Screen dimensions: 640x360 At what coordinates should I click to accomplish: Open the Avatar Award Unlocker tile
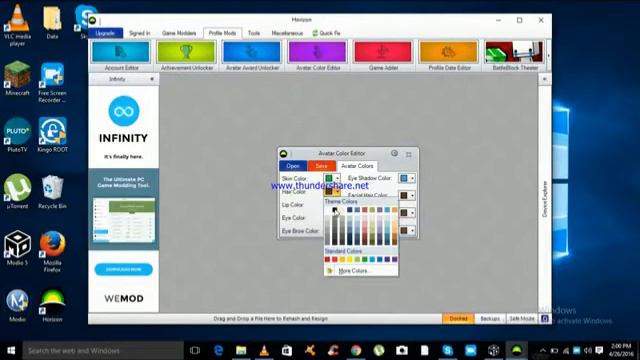click(252, 56)
